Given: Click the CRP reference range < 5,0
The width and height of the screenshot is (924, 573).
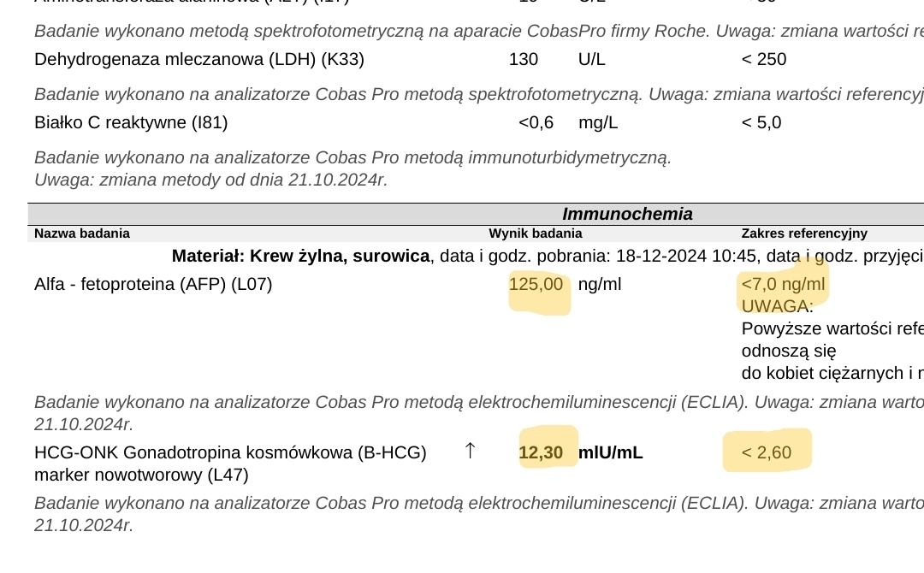Looking at the screenshot, I should pyautogui.click(x=761, y=122).
